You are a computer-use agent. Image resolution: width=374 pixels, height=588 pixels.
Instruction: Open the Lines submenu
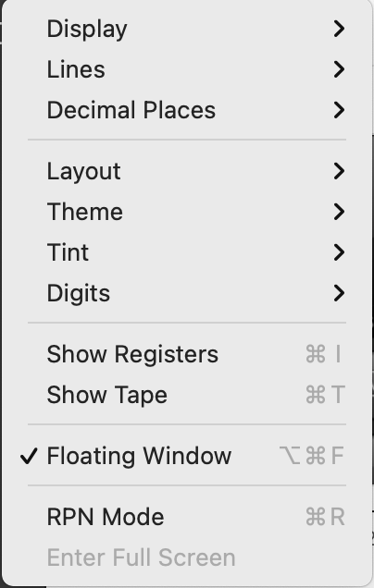187,69
